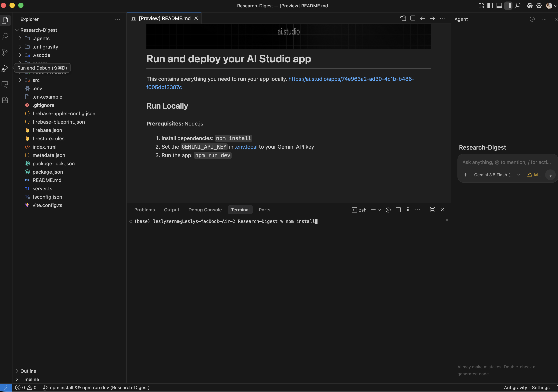558x392 pixels.
Task: Expand the src folder
Action: click(36, 80)
